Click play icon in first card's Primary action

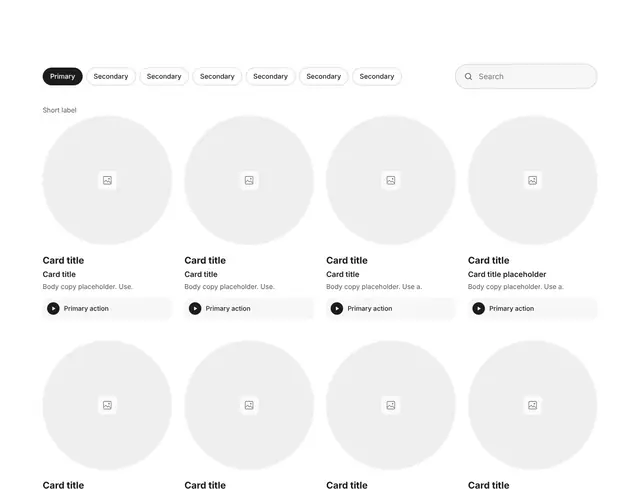click(53, 309)
